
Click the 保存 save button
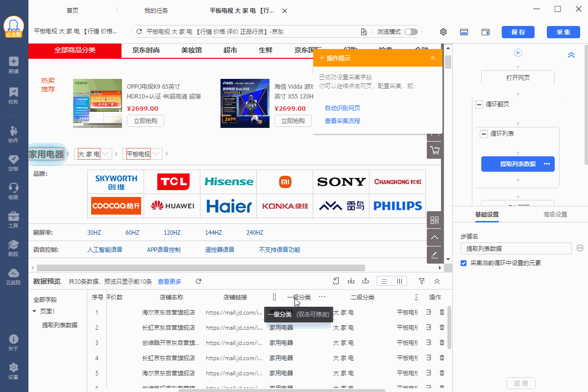(518, 32)
